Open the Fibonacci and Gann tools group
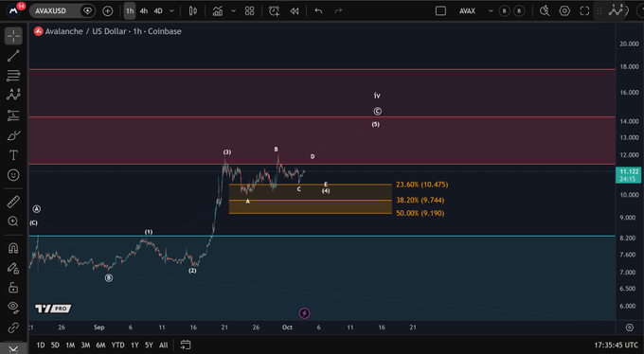This screenshot has height=354, width=644. pos(13,76)
